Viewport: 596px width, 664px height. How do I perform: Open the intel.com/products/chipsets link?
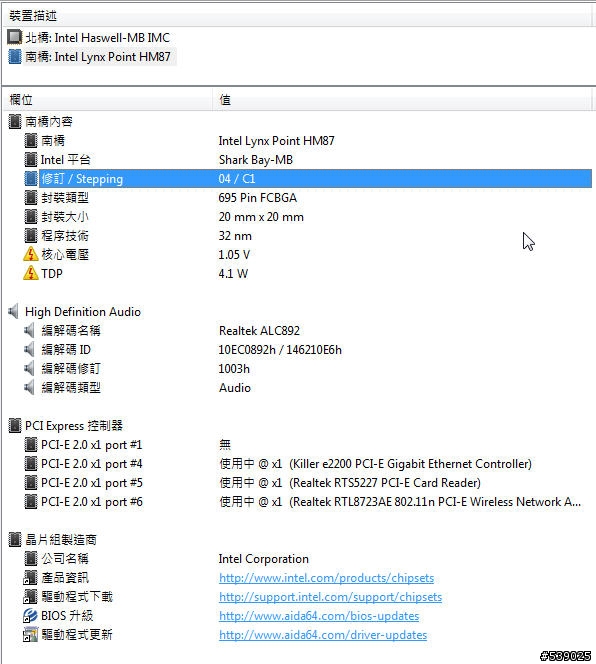pyautogui.click(x=327, y=578)
